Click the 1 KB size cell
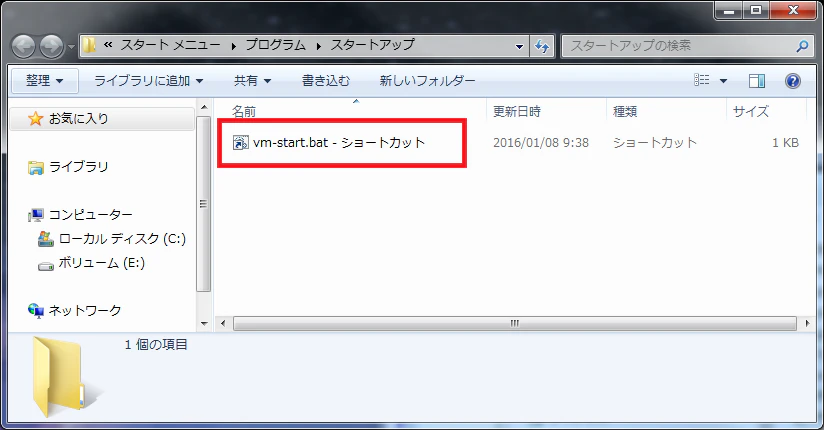The height and width of the screenshot is (430, 824). [x=785, y=142]
